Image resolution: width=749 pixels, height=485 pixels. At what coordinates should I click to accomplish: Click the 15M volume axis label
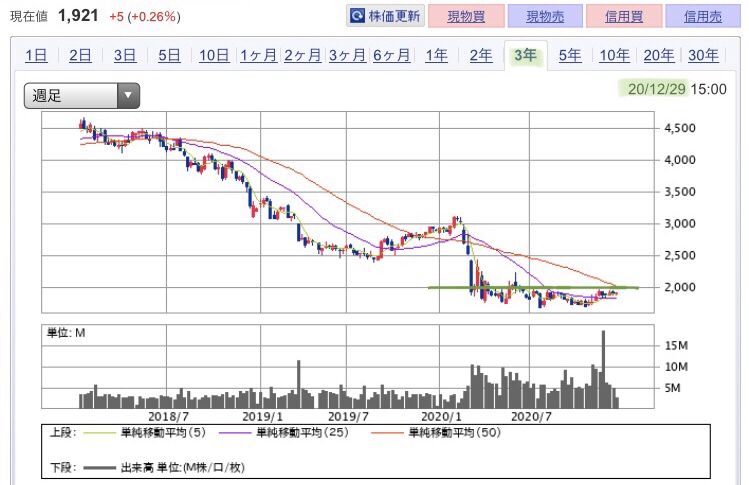point(676,345)
